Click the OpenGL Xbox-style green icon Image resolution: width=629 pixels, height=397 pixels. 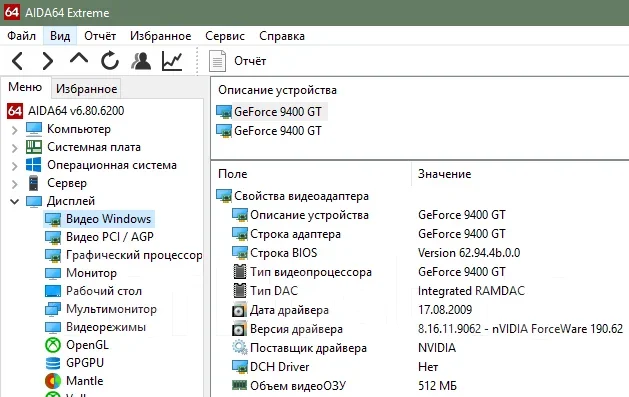coord(53,345)
